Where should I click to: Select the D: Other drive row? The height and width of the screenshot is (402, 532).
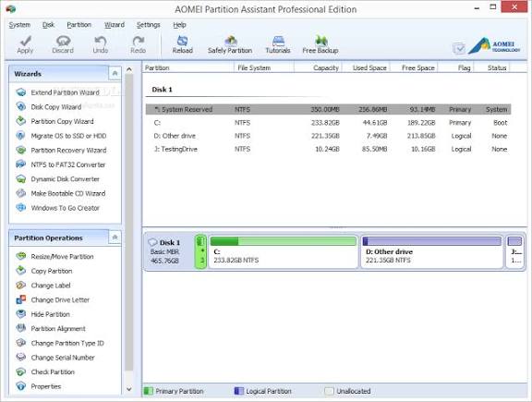coord(328,136)
